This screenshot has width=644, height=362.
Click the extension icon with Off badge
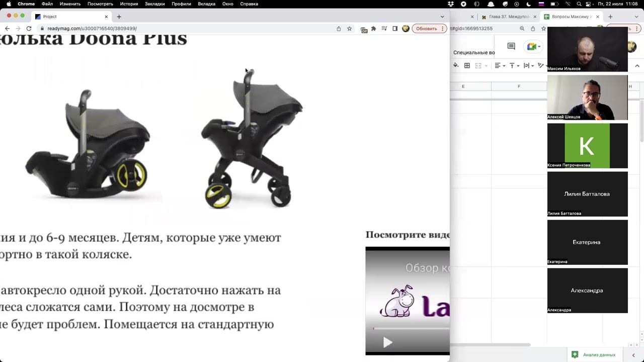(x=364, y=29)
